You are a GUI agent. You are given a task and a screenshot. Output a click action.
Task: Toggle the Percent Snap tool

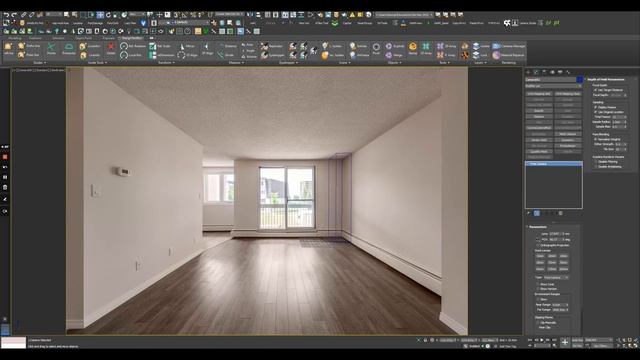coord(193,15)
